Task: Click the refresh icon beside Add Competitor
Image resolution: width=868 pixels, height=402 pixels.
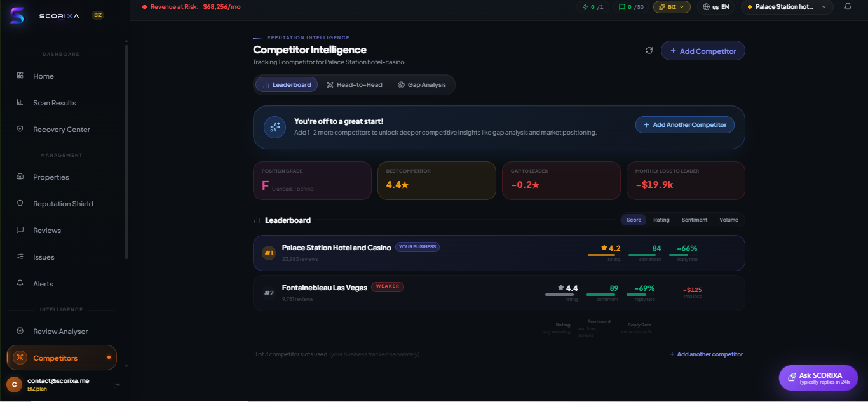Action: point(649,51)
